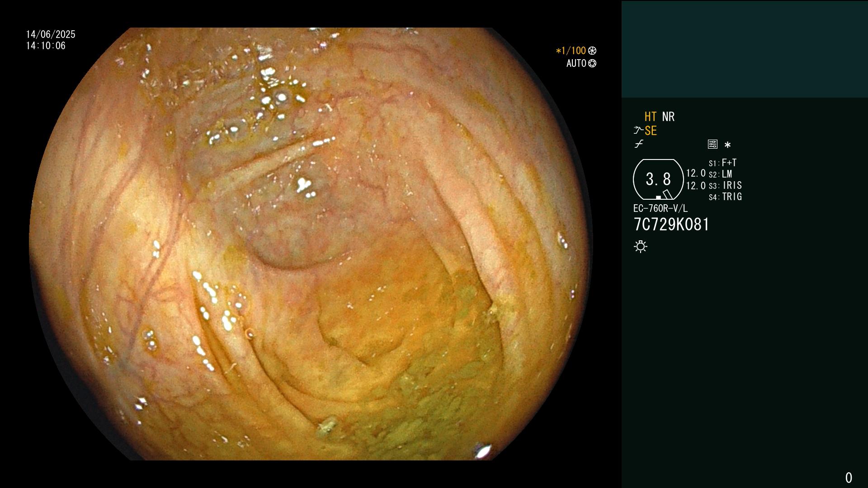Toggle the NR noise reduction indicator
Screen dimensions: 868x488
[668, 117]
